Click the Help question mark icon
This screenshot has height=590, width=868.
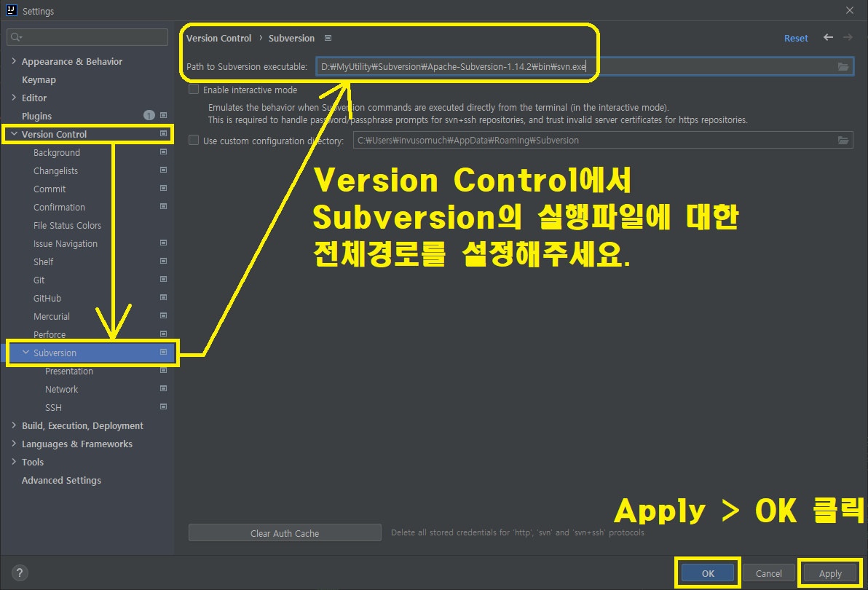pyautogui.click(x=19, y=573)
